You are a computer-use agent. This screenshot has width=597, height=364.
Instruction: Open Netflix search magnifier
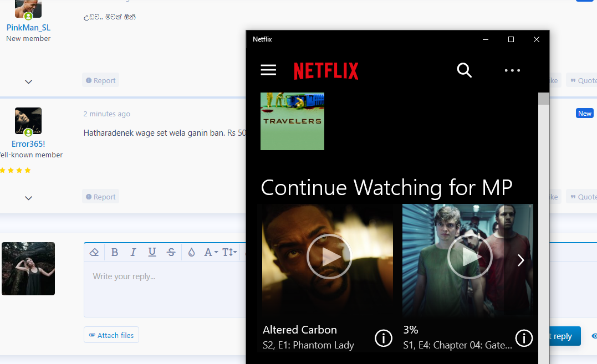[464, 70]
